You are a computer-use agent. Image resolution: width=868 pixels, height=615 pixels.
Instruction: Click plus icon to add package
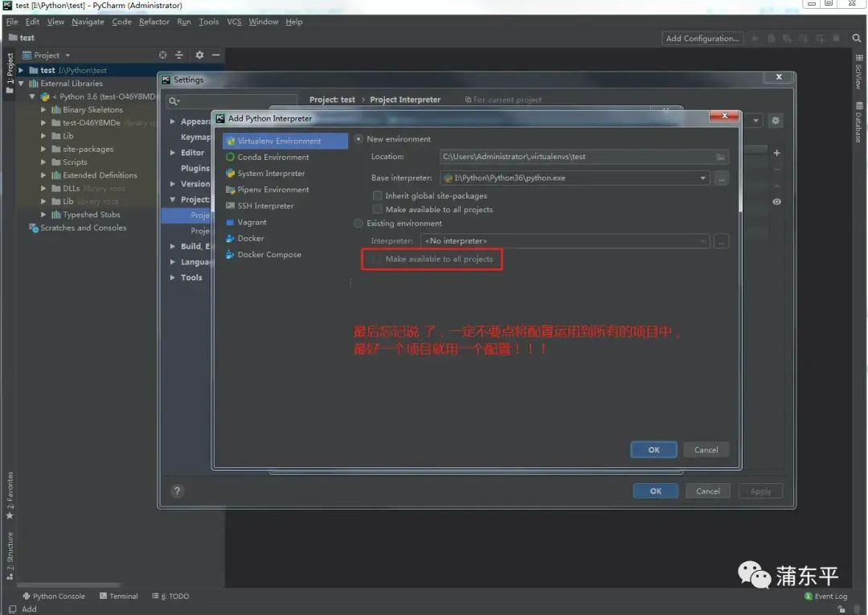click(x=776, y=153)
